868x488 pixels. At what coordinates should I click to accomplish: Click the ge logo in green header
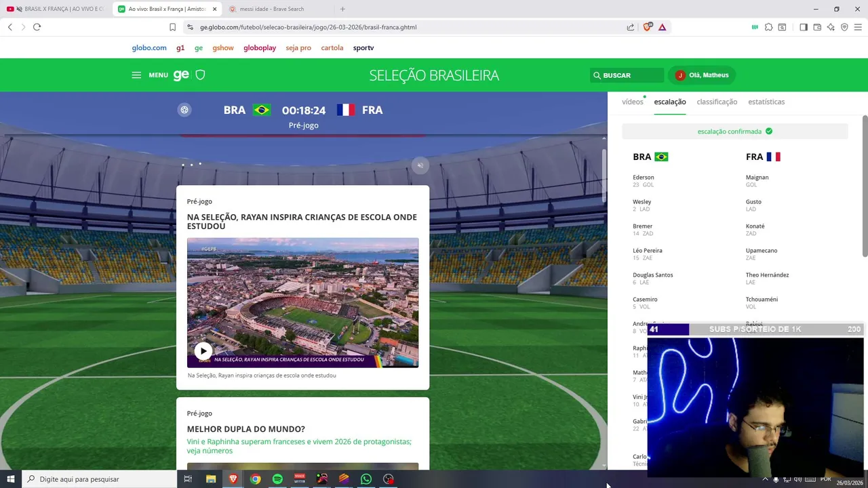pos(181,75)
